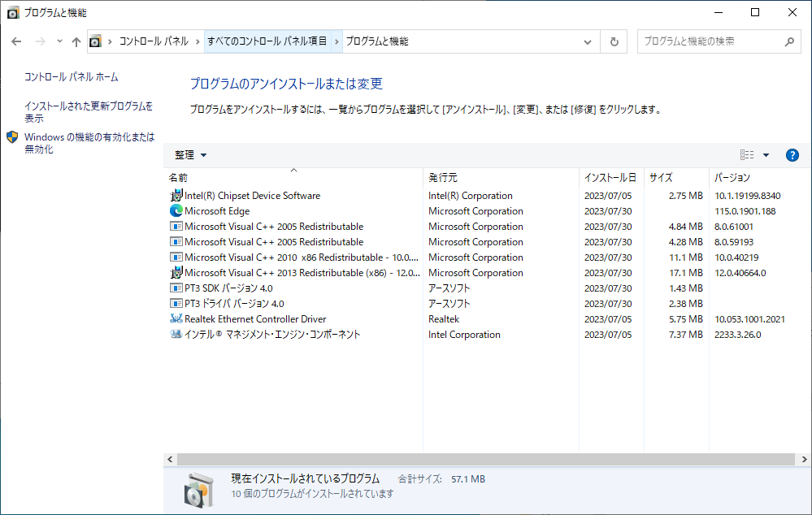Refresh the programs list
The height and width of the screenshot is (515, 812).
click(614, 41)
